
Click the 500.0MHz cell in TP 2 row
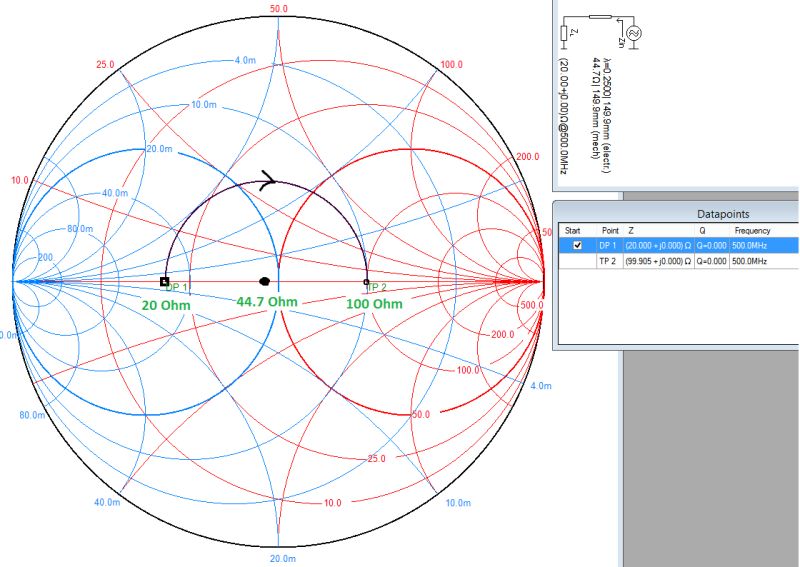coord(749,261)
